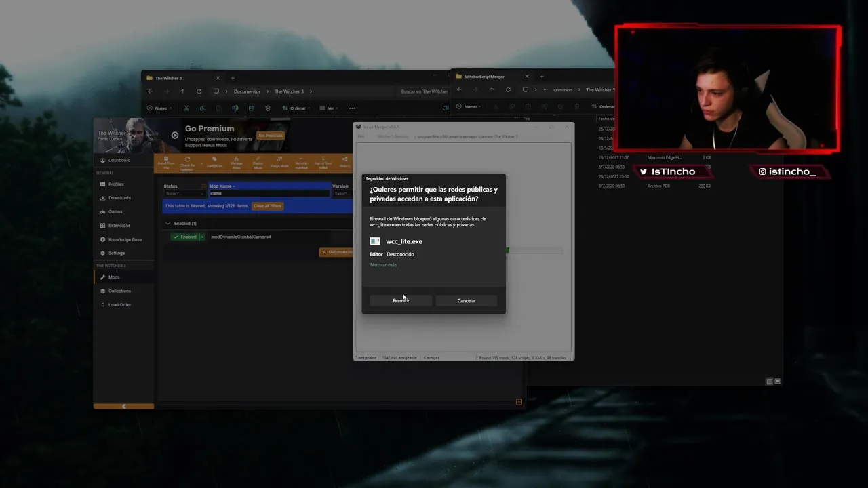Expand Mostrar más in the security dialog
The height and width of the screenshot is (488, 868).
point(383,265)
